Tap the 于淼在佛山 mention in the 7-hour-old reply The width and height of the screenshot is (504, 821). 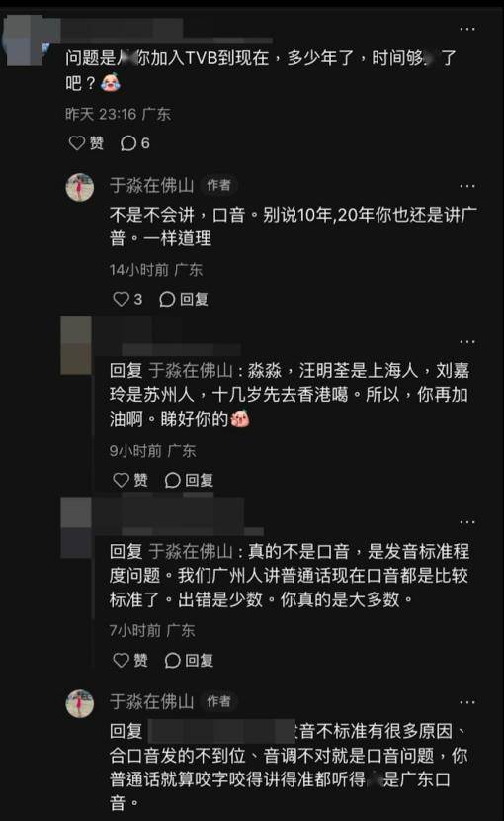tap(191, 551)
